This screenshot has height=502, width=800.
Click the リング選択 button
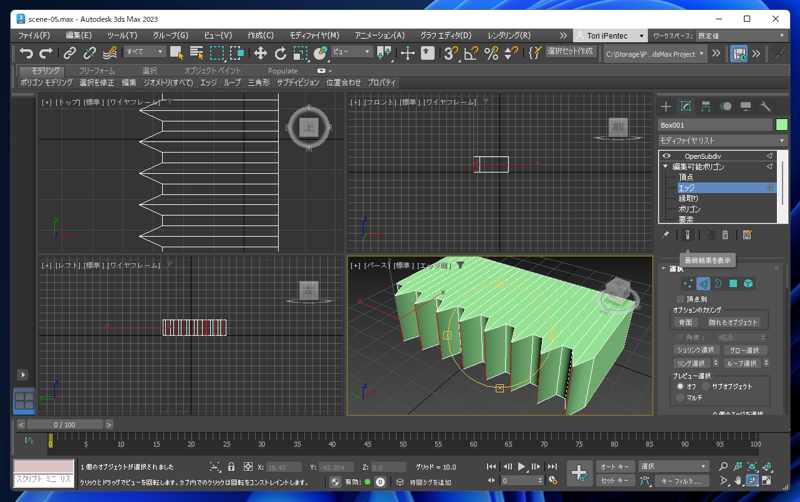click(x=691, y=363)
